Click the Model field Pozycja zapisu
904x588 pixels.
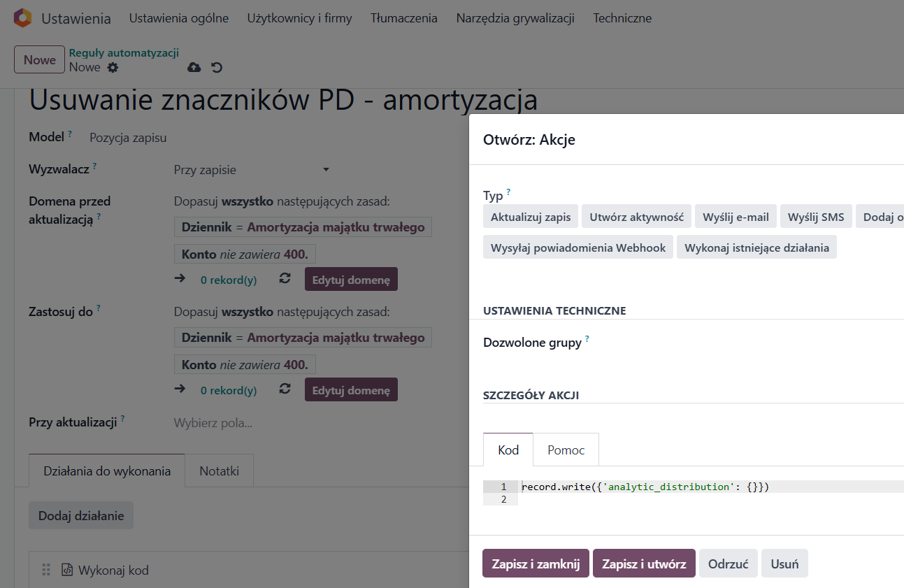(x=128, y=138)
